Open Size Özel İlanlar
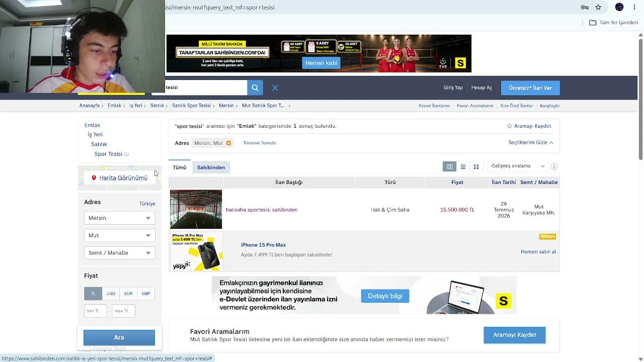Viewport: 644px width, 362px height. (x=516, y=106)
